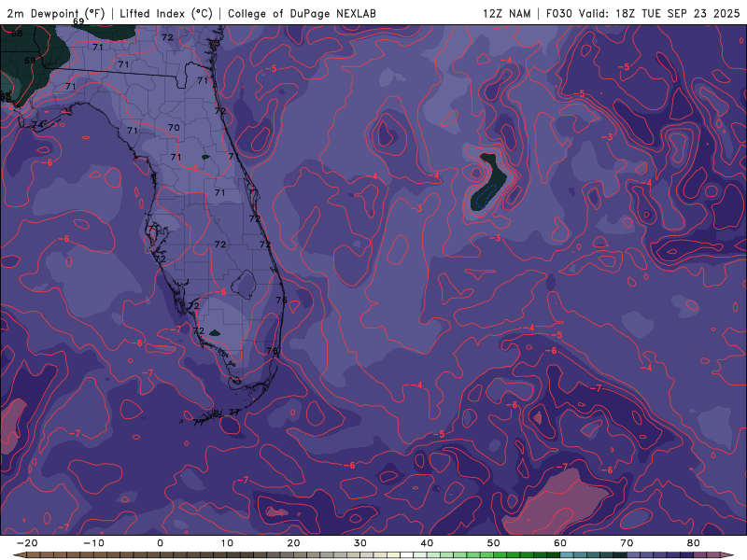
Task: Click the "Lifted Index (°C)" title text
Action: pyautogui.click(x=166, y=13)
